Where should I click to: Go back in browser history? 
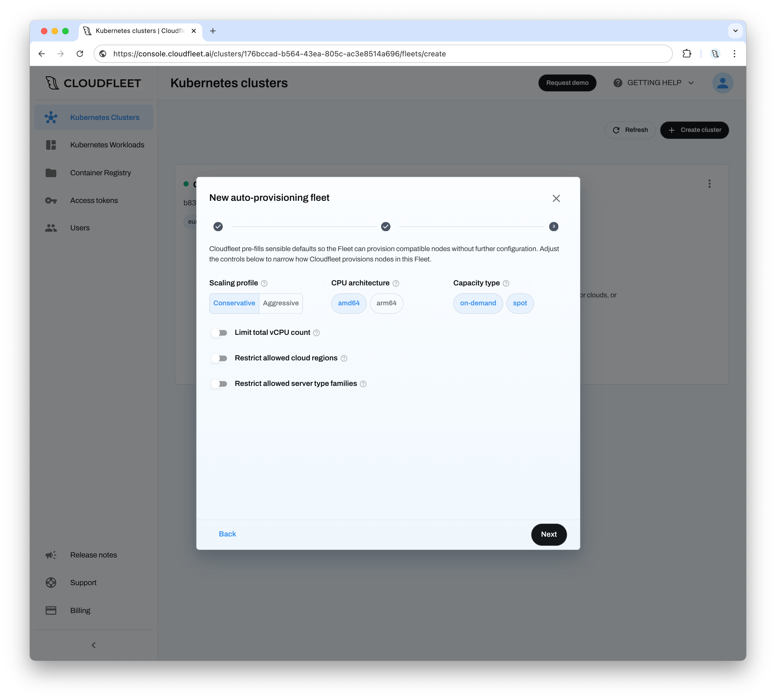[42, 54]
